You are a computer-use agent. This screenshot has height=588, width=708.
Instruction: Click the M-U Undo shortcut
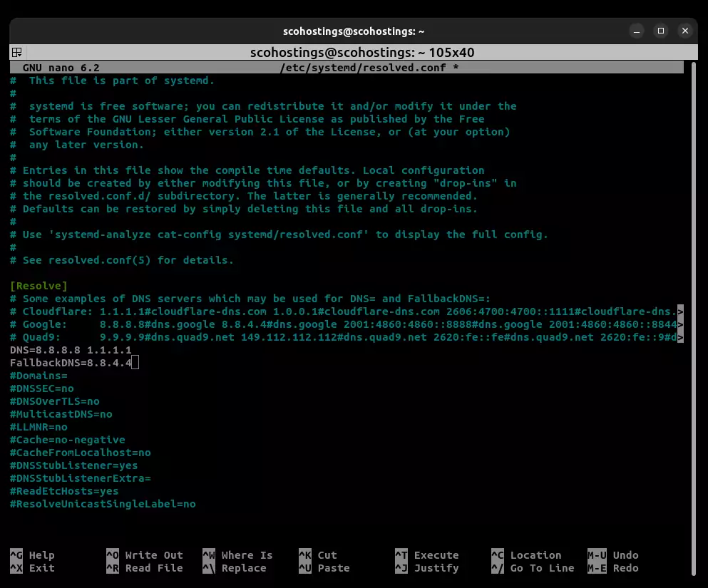click(613, 555)
